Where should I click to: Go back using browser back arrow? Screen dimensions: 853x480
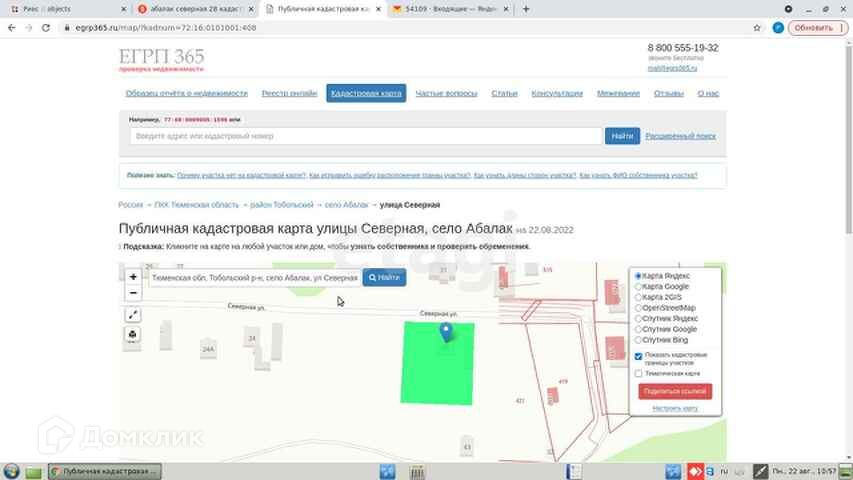click(10, 28)
